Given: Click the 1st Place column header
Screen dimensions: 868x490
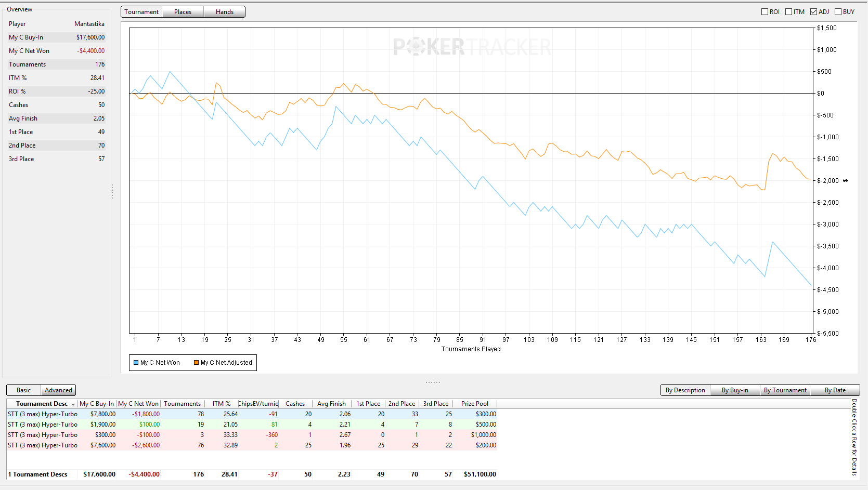Looking at the screenshot, I should (x=368, y=404).
